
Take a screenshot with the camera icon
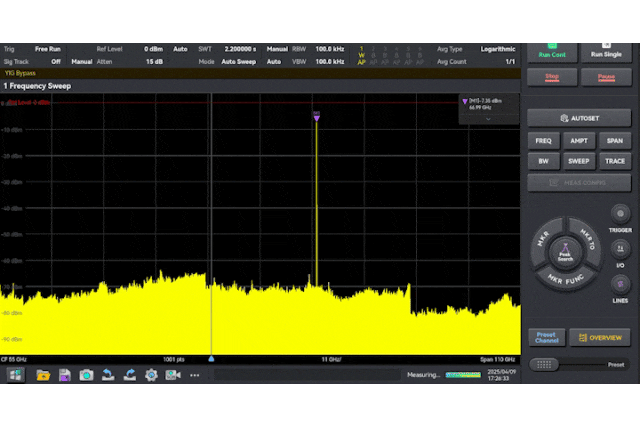tap(86, 375)
